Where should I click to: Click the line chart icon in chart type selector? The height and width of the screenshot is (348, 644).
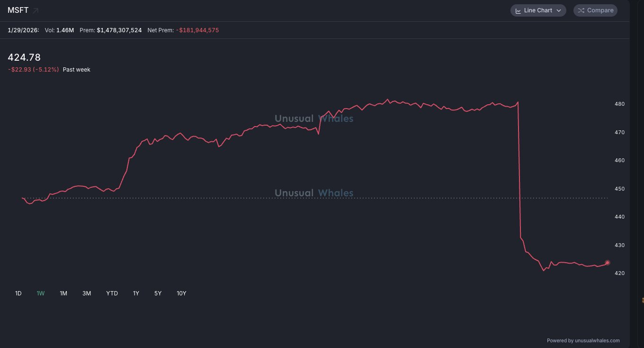click(x=518, y=10)
